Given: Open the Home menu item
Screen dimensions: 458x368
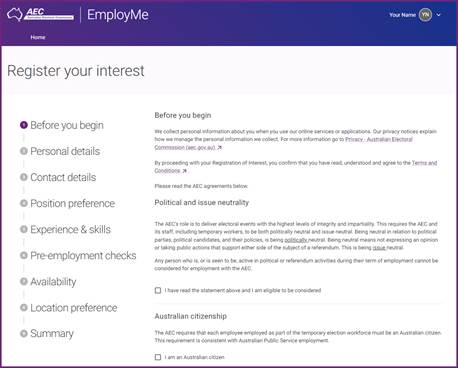Looking at the screenshot, I should tap(38, 37).
